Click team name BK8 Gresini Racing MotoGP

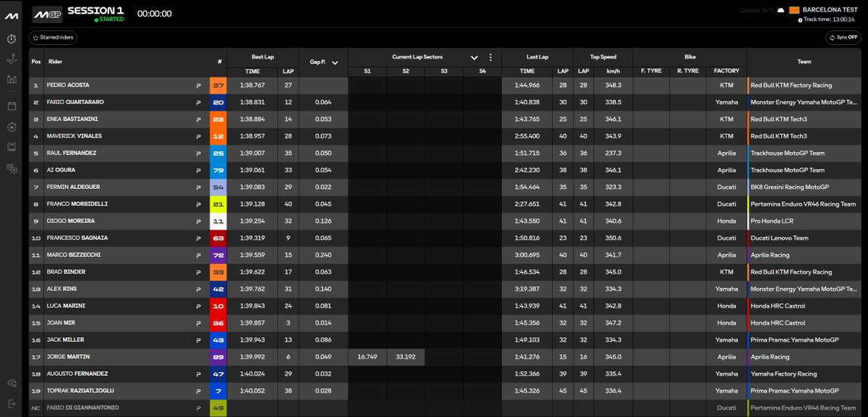pos(790,187)
